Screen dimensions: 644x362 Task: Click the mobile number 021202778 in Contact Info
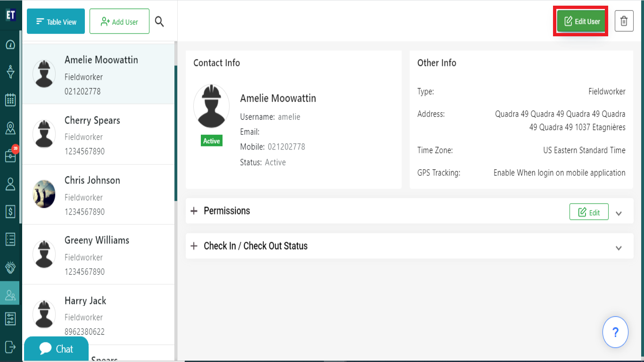click(x=286, y=147)
